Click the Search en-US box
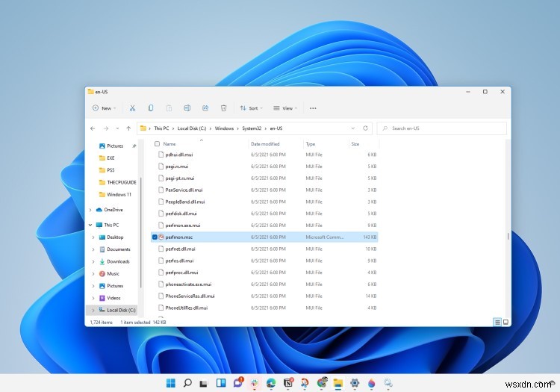560x392 pixels. [442, 128]
